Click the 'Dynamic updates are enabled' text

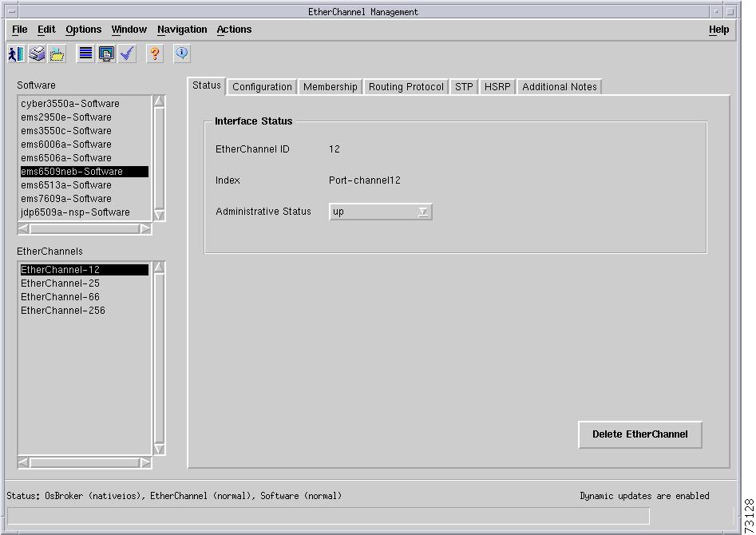coord(644,496)
